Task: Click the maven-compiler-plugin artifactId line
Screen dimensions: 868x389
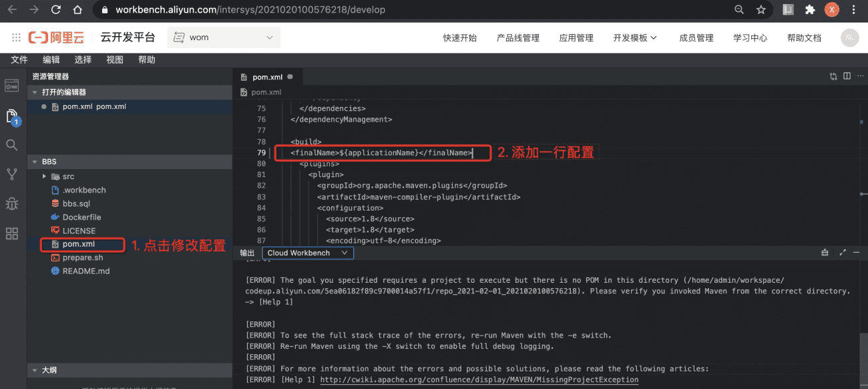Action: 419,197
